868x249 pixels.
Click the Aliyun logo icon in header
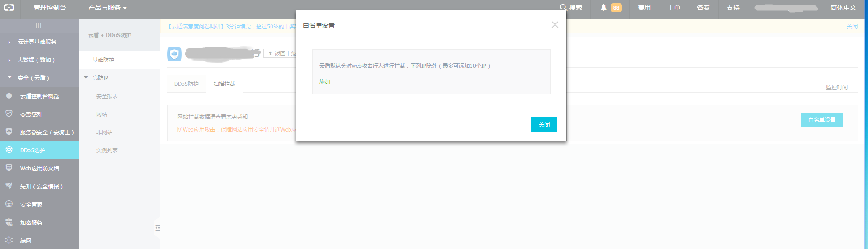pos(9,8)
